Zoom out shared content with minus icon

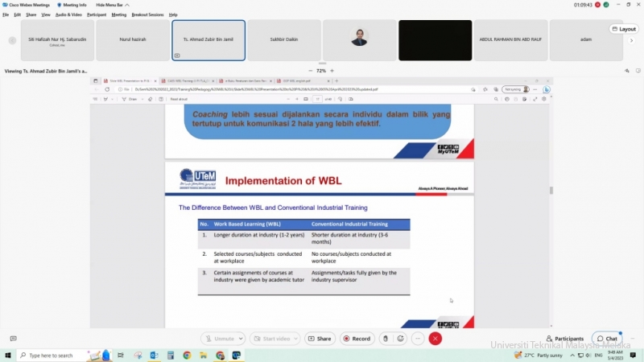coord(311,71)
